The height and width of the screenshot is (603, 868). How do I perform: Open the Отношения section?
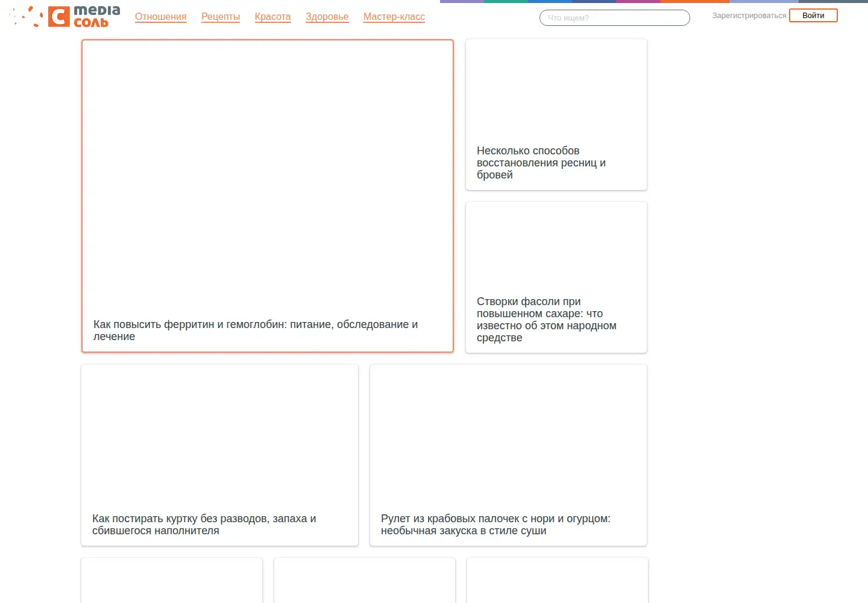pos(161,17)
